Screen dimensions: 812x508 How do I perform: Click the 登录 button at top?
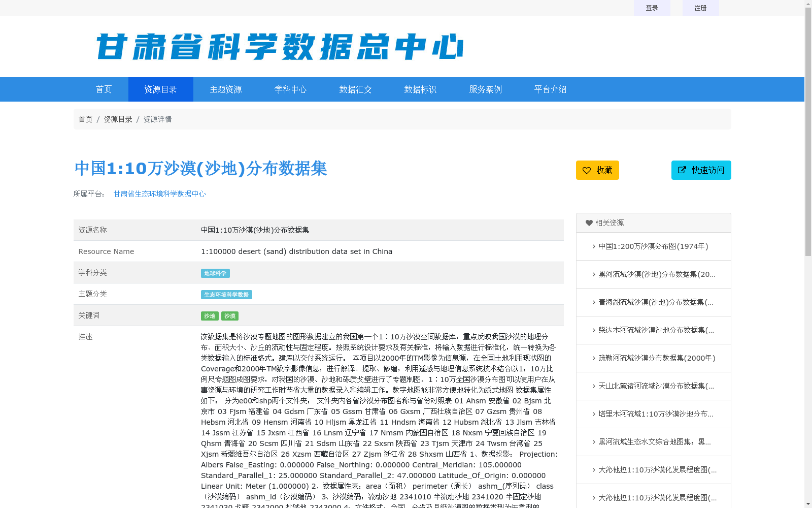652,8
